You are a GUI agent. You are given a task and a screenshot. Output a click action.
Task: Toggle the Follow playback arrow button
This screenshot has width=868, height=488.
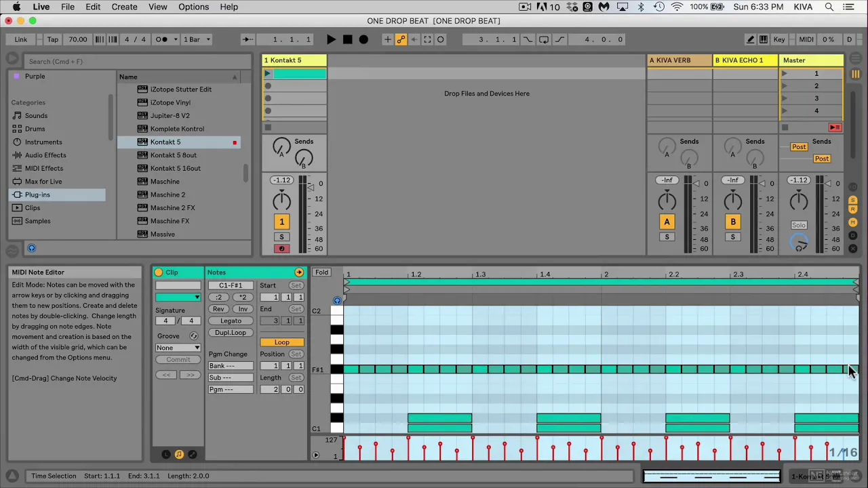(248, 39)
